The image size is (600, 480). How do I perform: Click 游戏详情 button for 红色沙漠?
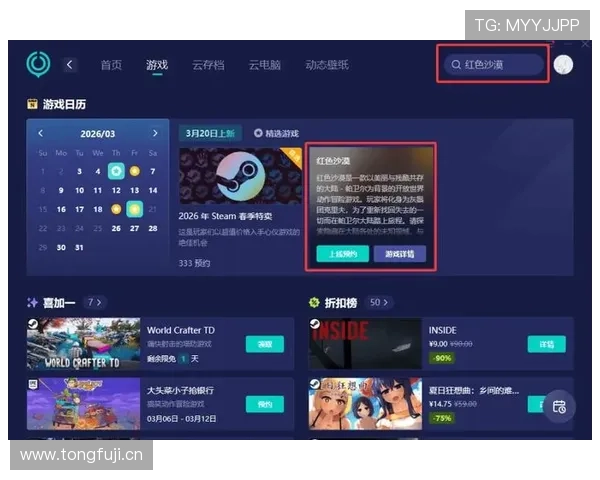pyautogui.click(x=399, y=254)
